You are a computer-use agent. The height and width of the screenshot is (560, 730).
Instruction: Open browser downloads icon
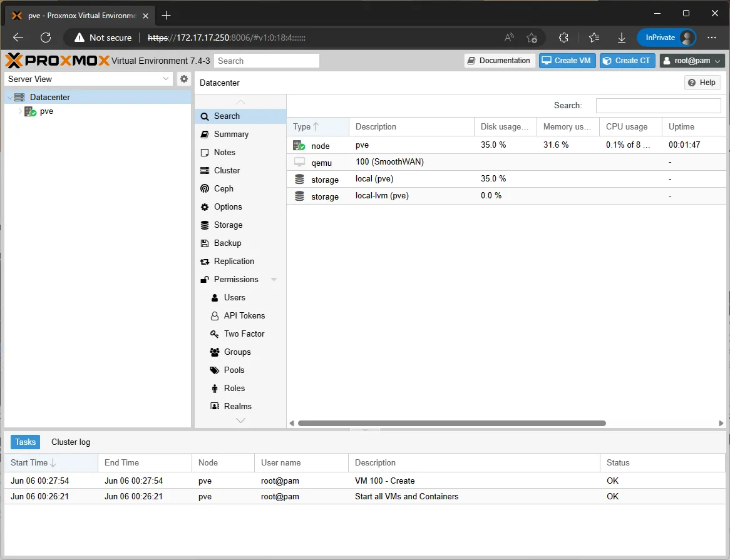point(622,38)
